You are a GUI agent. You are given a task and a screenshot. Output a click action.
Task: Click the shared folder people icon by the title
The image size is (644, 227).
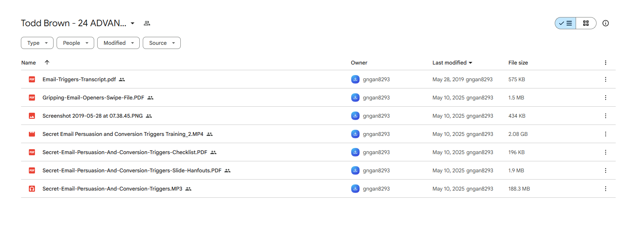[147, 23]
